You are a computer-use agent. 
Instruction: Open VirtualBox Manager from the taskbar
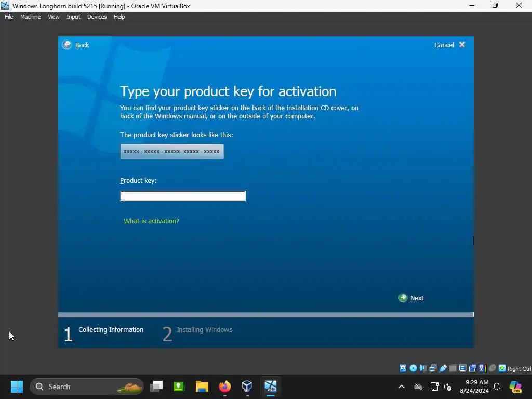(247, 387)
